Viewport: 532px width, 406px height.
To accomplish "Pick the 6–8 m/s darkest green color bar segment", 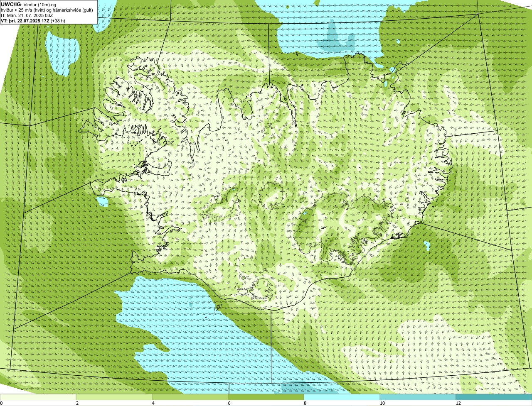I will point(266,397).
